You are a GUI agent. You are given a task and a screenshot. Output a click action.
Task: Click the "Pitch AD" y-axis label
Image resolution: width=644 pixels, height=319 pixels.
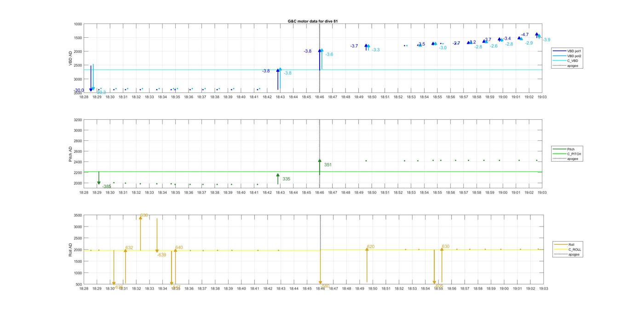click(x=70, y=154)
